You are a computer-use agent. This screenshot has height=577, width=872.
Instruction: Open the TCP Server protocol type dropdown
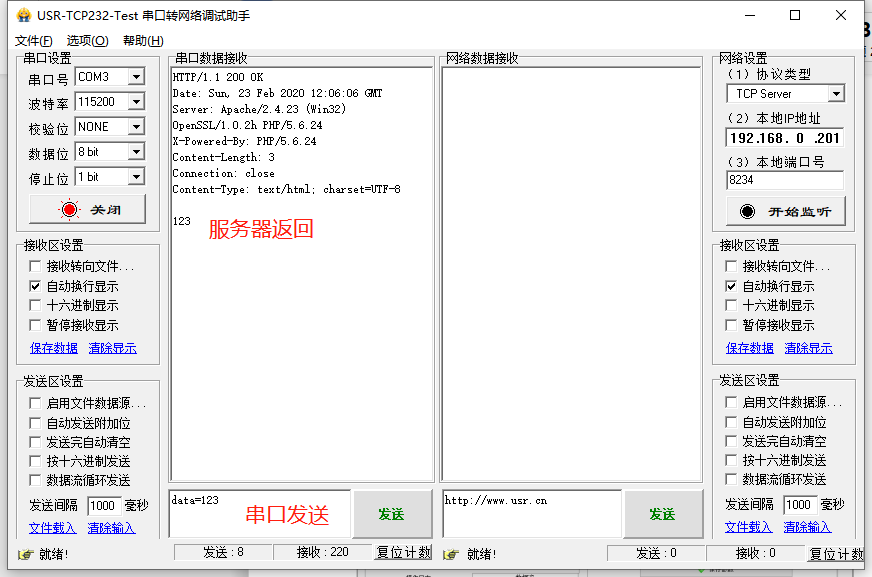[836, 94]
